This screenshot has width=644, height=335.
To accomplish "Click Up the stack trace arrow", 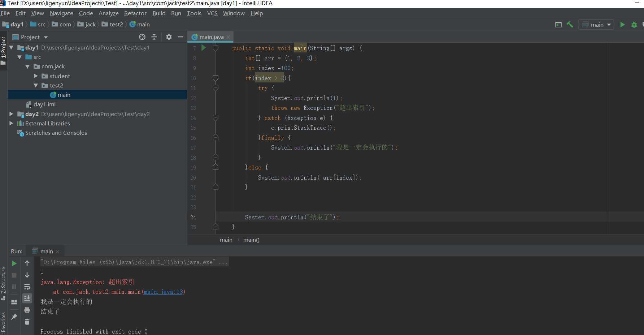I will point(27,263).
